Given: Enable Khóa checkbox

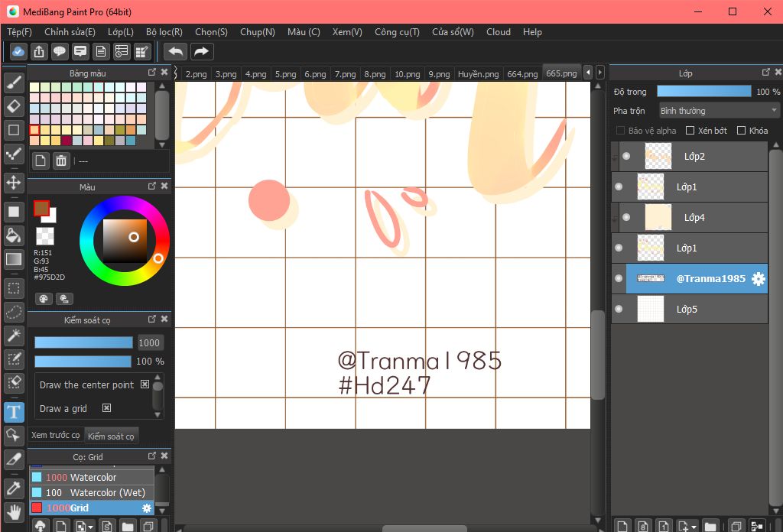Looking at the screenshot, I should (741, 130).
